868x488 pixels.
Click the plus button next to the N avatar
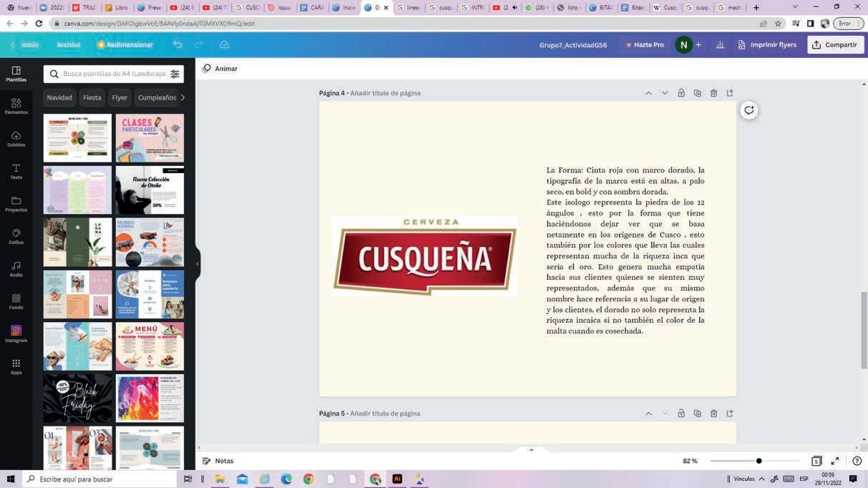[x=698, y=44]
